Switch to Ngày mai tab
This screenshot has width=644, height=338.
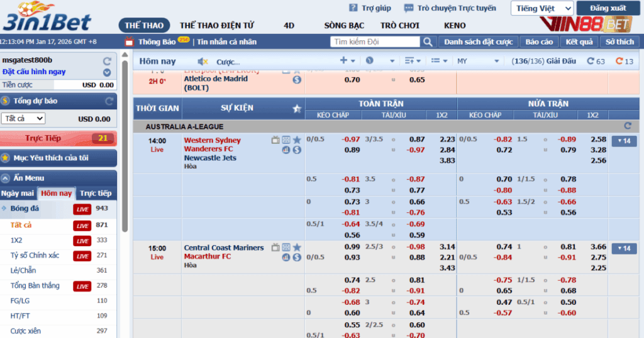tap(18, 194)
